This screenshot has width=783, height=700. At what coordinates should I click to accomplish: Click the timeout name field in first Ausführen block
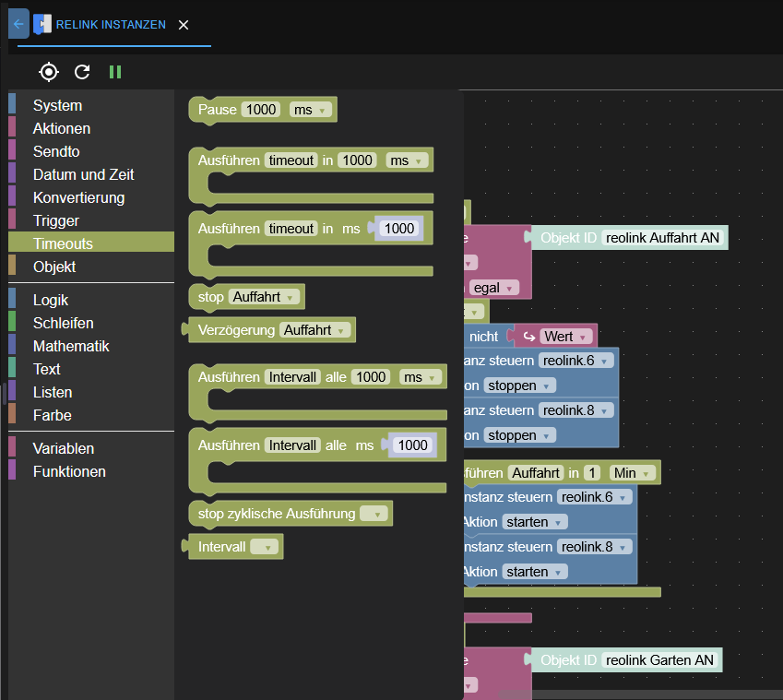(x=291, y=160)
